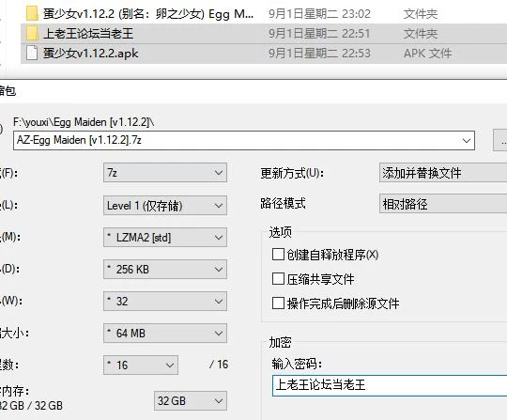Click the 更新方式(U): label

pos(292,173)
